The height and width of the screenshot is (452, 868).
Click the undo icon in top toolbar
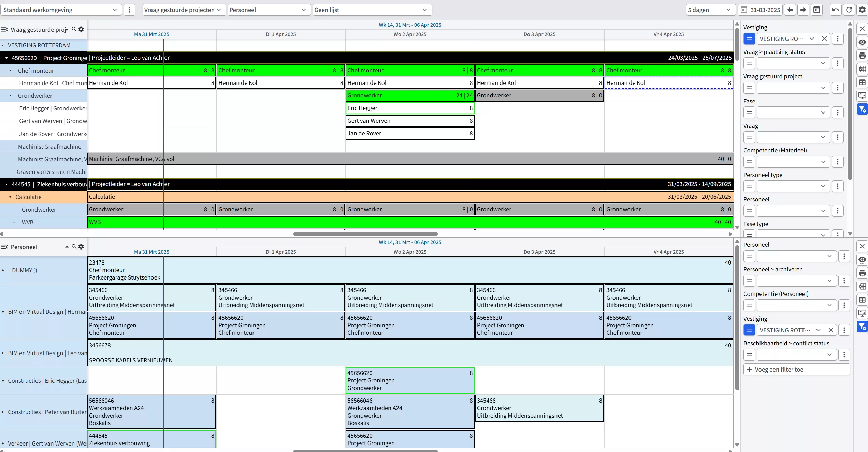[836, 10]
